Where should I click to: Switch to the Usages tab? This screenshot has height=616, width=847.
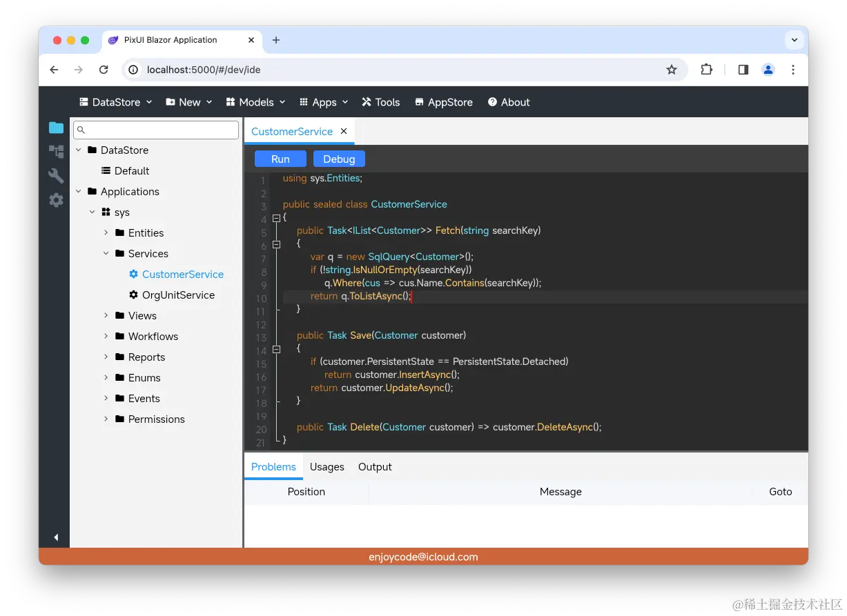pos(327,467)
